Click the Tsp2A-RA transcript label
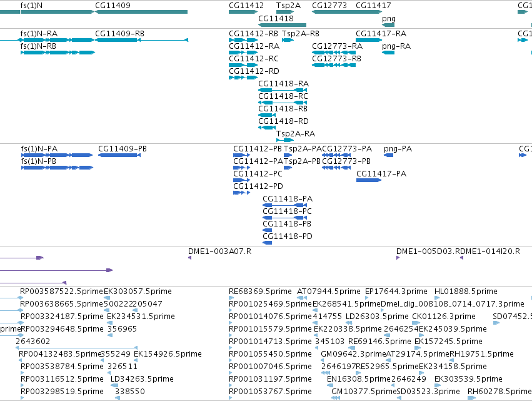The image size is (532, 401). 296,134
